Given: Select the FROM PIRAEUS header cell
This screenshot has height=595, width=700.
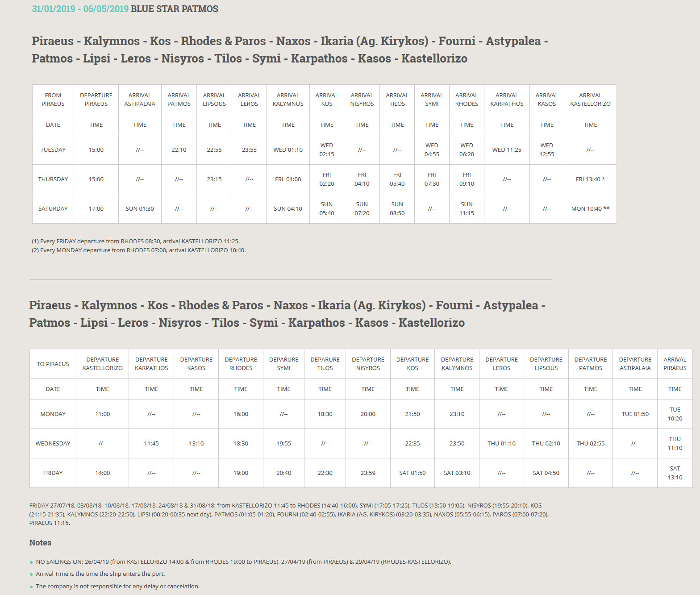Looking at the screenshot, I should click(53, 100).
